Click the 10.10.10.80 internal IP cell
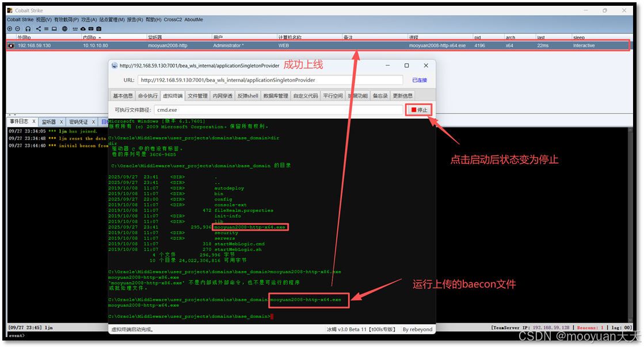This screenshot has width=644, height=348. pos(96,46)
